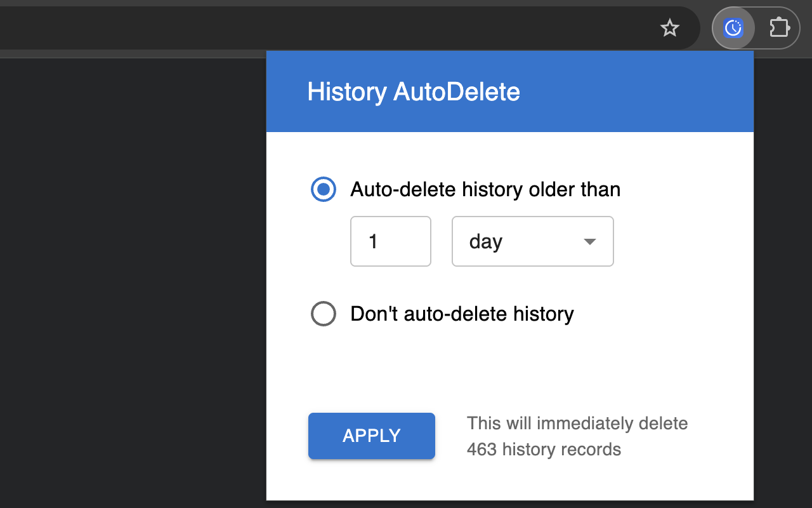The height and width of the screenshot is (508, 812).
Task: Bookmark this page with the star icon
Action: point(670,28)
